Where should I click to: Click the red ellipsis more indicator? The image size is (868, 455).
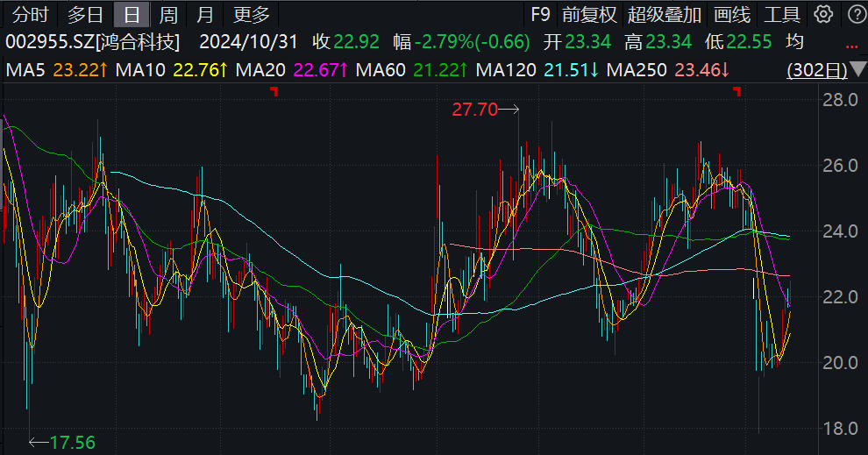852,46
